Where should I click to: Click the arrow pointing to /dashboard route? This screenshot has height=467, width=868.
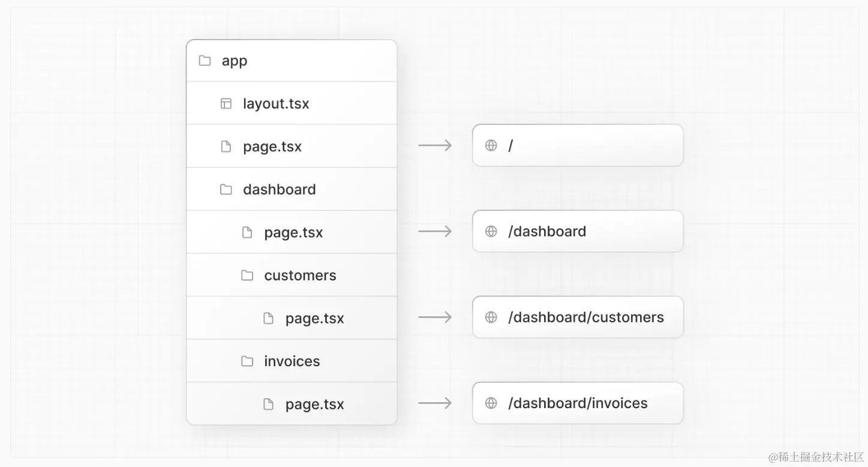pos(435,231)
